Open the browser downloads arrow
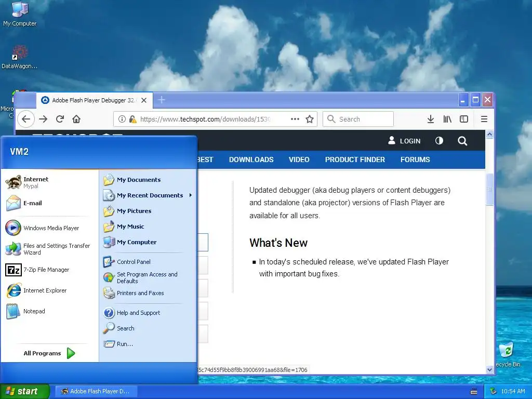This screenshot has width=532, height=399. (x=431, y=119)
